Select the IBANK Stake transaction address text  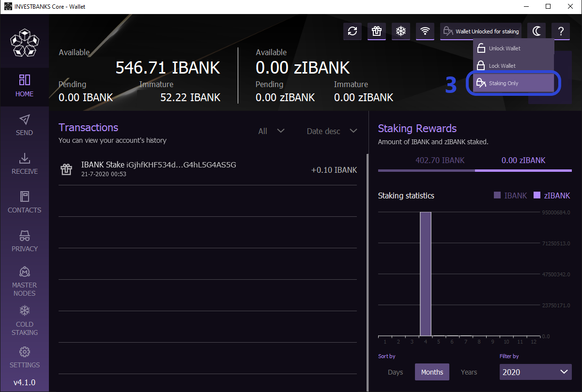click(181, 165)
